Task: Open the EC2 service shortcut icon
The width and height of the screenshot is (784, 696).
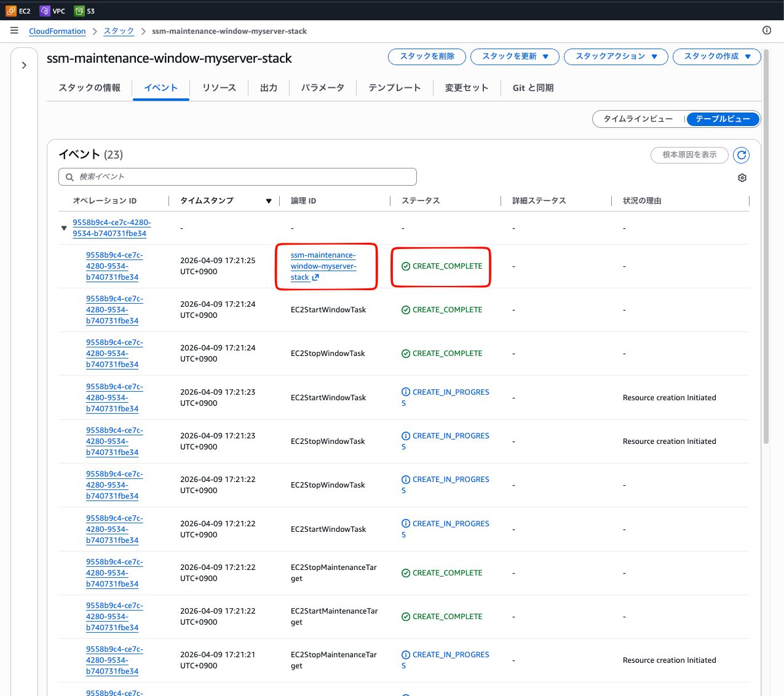Action: (x=11, y=11)
